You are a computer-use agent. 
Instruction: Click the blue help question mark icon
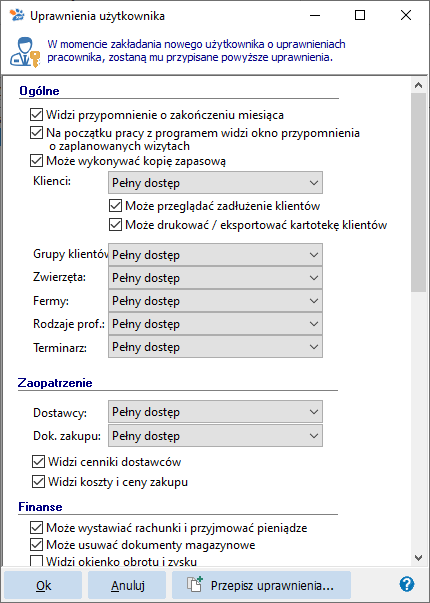(x=407, y=585)
